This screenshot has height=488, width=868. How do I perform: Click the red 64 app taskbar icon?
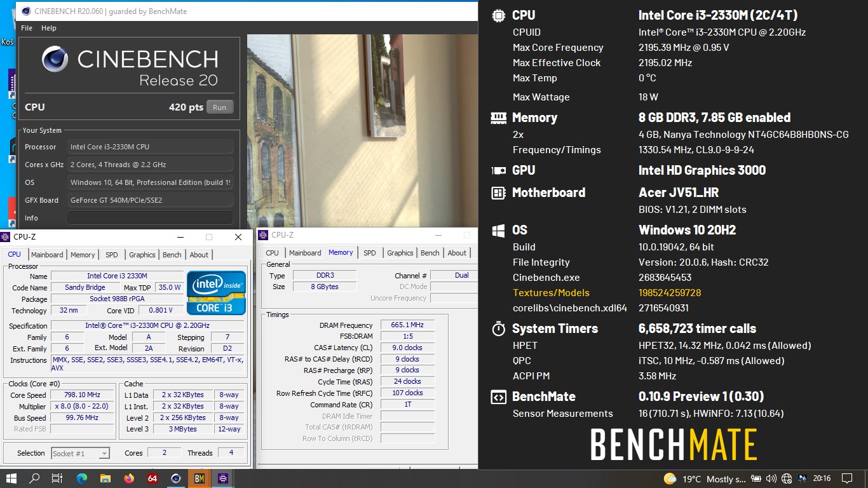(x=153, y=478)
